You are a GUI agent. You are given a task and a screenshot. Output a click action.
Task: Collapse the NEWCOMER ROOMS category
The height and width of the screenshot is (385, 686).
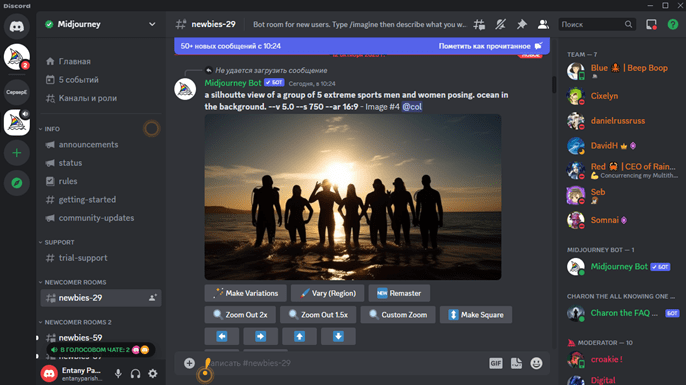click(72, 283)
